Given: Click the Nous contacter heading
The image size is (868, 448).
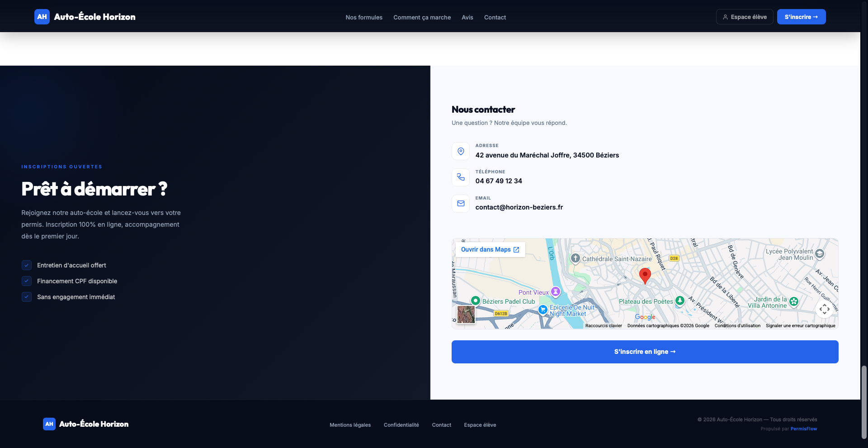Looking at the screenshot, I should (x=483, y=110).
